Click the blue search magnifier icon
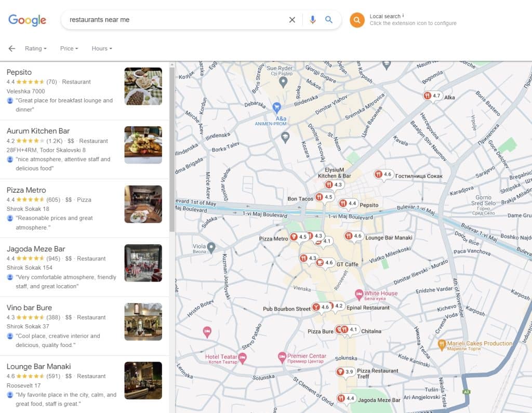532x413 pixels. (329, 20)
